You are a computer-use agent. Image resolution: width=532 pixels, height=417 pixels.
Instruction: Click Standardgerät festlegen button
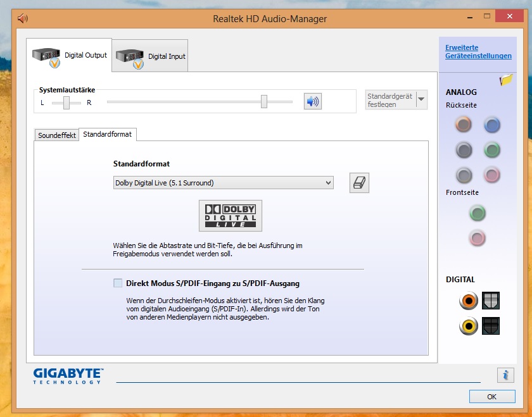tap(391, 100)
